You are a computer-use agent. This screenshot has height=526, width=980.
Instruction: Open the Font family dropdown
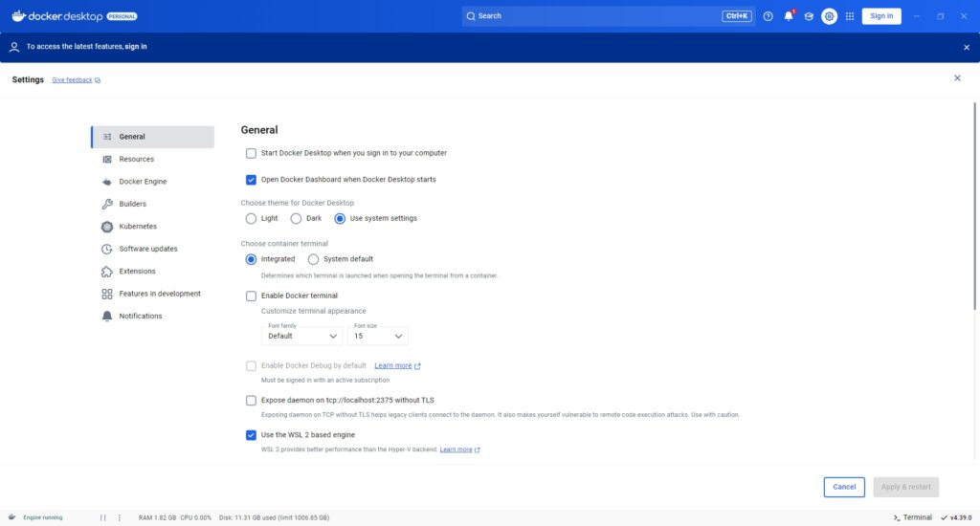pyautogui.click(x=301, y=336)
